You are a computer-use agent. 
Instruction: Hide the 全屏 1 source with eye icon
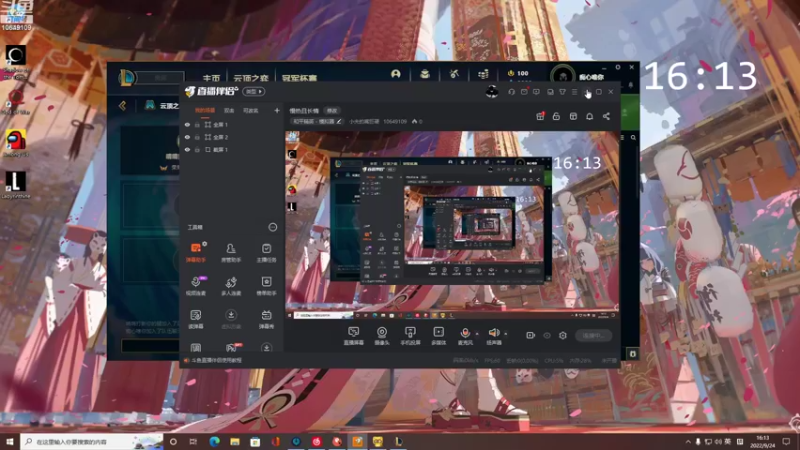(187, 124)
